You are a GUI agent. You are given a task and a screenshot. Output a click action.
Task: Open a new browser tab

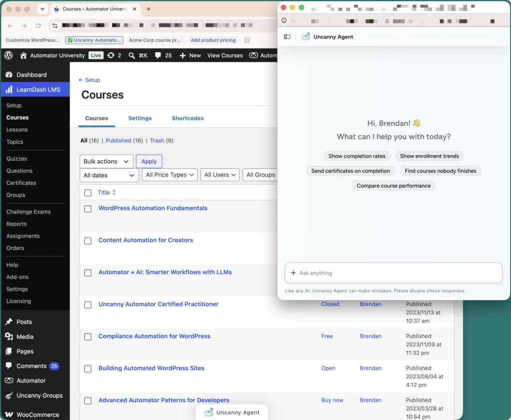[x=149, y=9]
